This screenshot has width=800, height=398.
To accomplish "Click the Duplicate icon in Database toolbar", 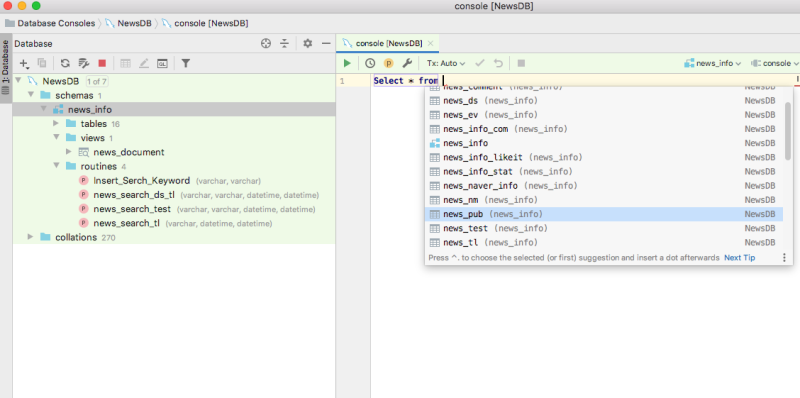I will [x=42, y=63].
